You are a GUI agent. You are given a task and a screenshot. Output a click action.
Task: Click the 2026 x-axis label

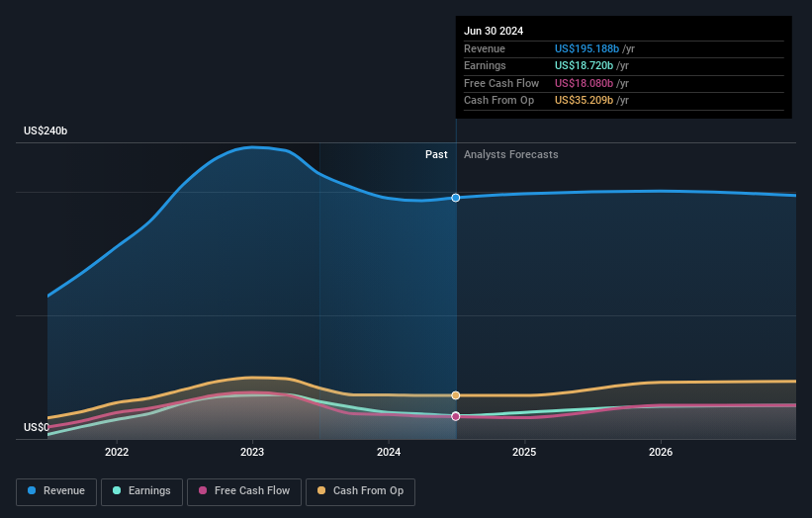[661, 452]
